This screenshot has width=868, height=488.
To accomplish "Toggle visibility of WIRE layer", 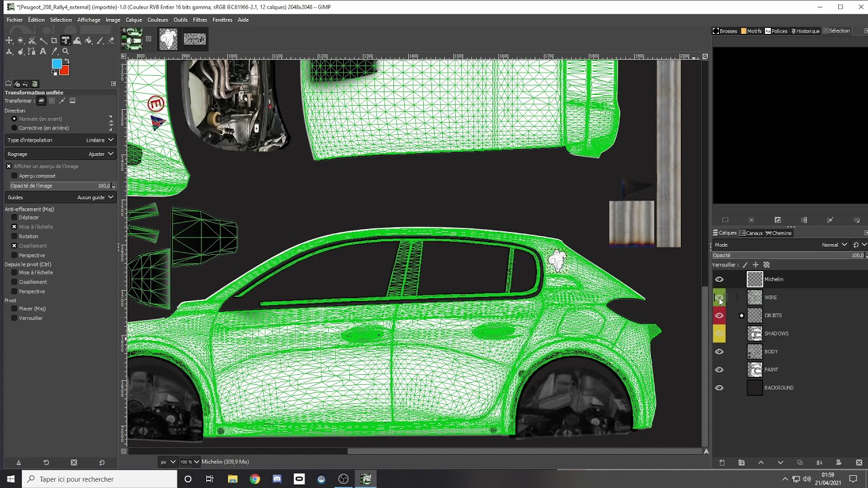I will (719, 298).
